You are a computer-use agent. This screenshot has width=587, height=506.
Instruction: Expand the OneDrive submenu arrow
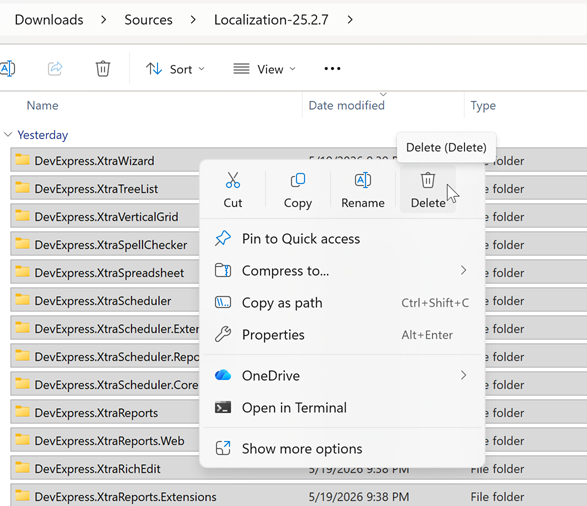[x=463, y=375]
